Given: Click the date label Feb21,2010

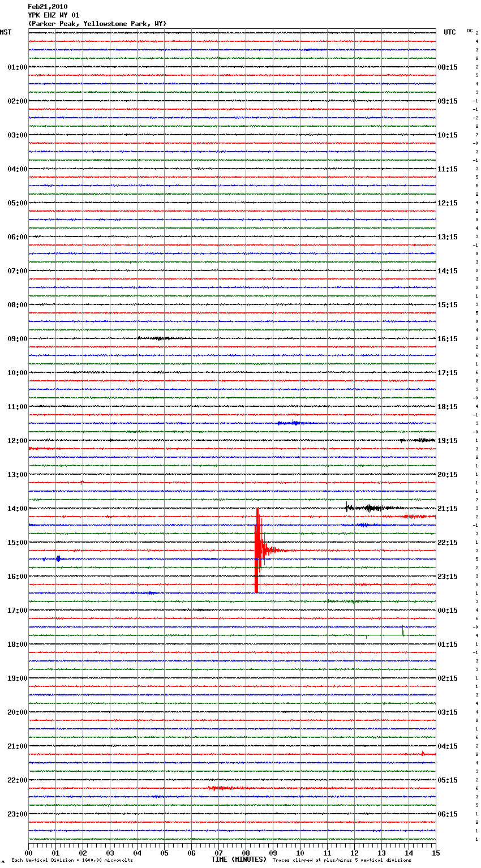Looking at the screenshot, I should point(48,7).
